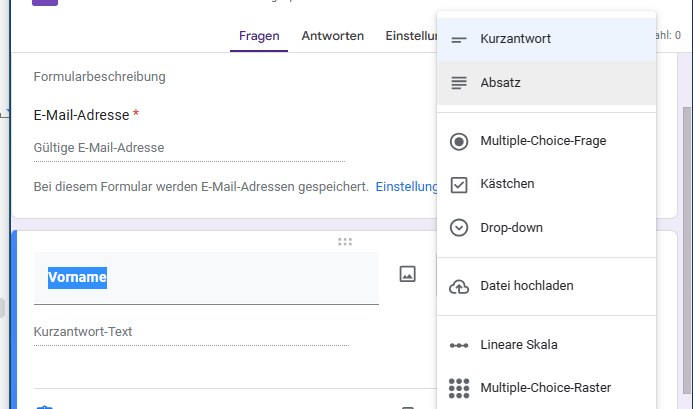Click the Absatz paragraph lines icon
The height and width of the screenshot is (409, 693).
tap(459, 83)
